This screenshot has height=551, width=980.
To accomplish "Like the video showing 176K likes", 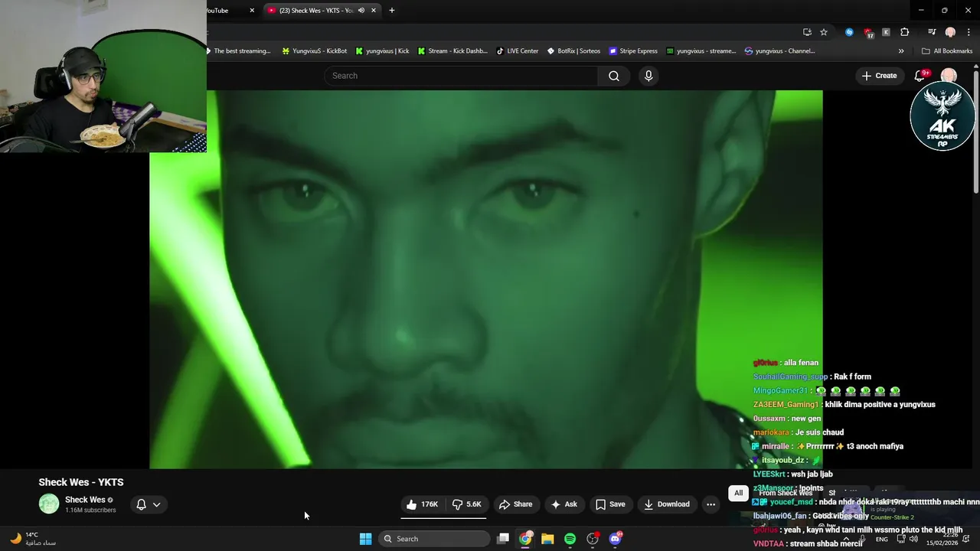I will click(422, 504).
